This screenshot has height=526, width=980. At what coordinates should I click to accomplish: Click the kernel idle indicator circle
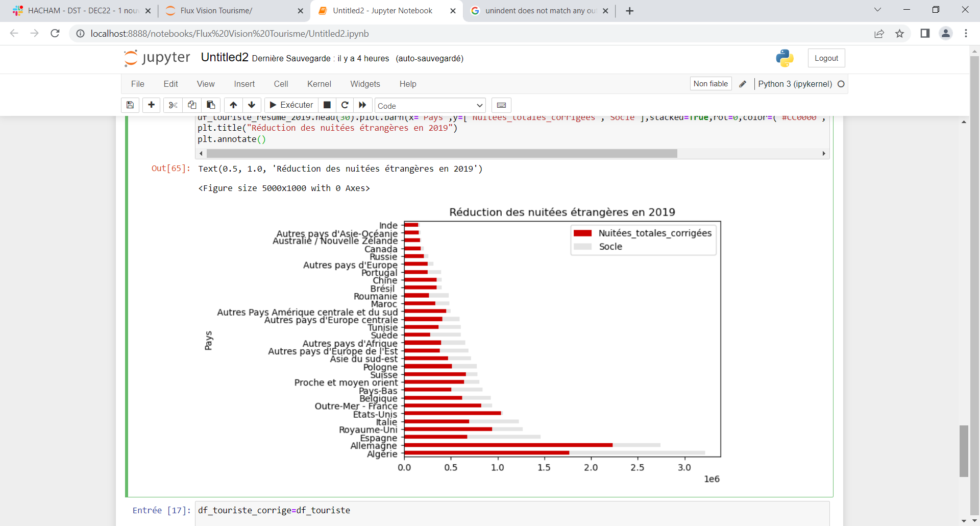841,84
